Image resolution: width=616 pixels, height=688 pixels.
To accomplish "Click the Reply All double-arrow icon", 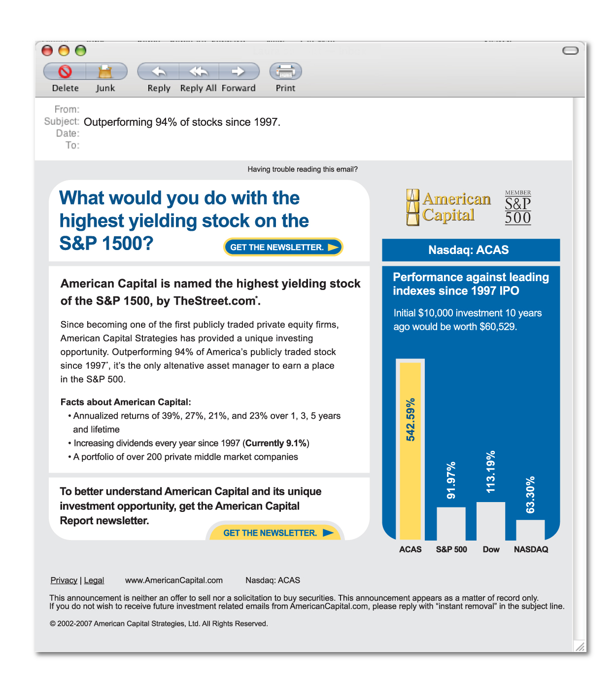I will pyautogui.click(x=199, y=72).
